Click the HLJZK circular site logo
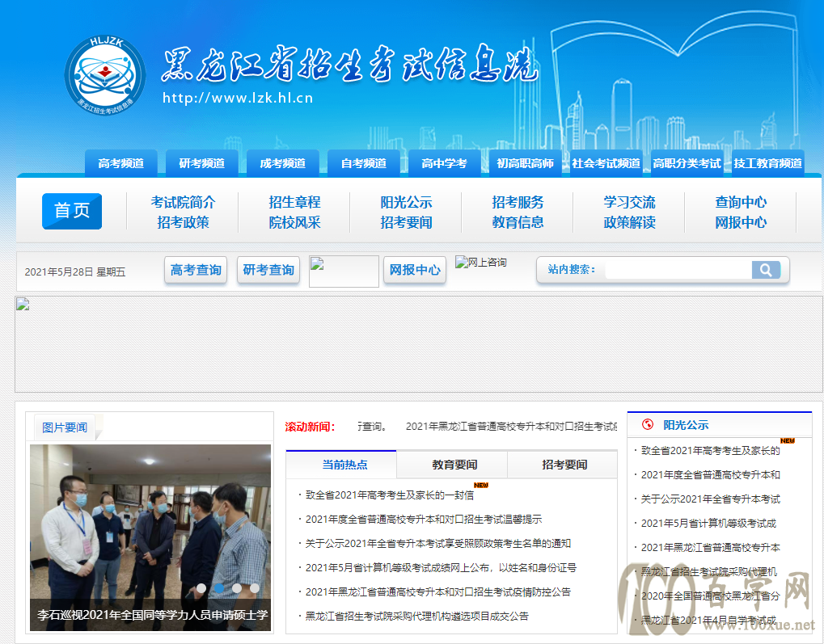 [x=106, y=74]
